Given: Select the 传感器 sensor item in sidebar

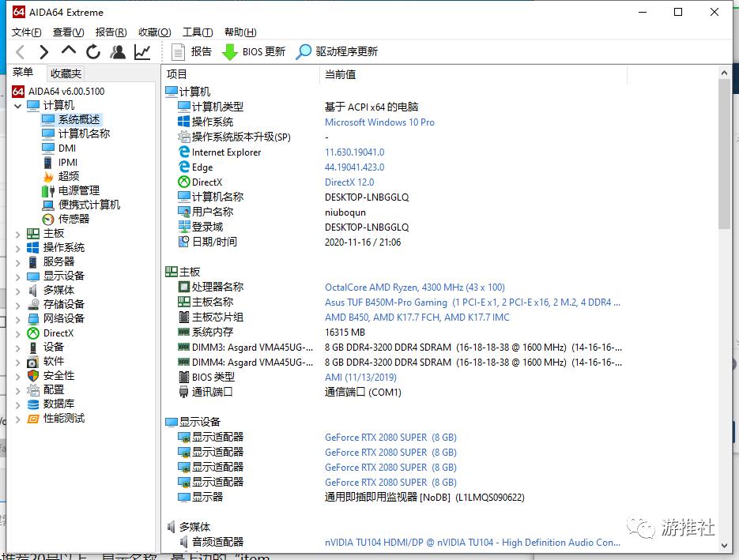Looking at the screenshot, I should tap(73, 219).
